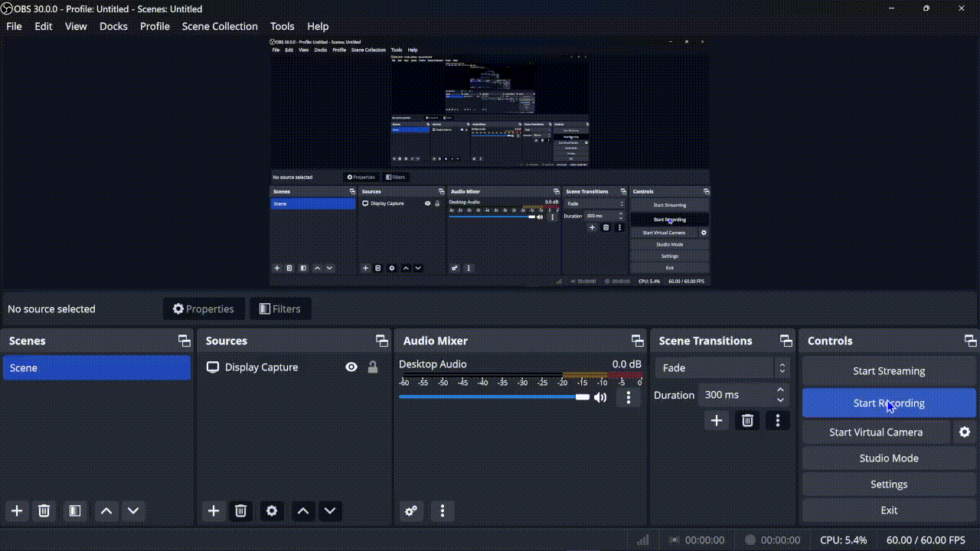Open the Profile menu
The image size is (980, 551).
tap(155, 26)
